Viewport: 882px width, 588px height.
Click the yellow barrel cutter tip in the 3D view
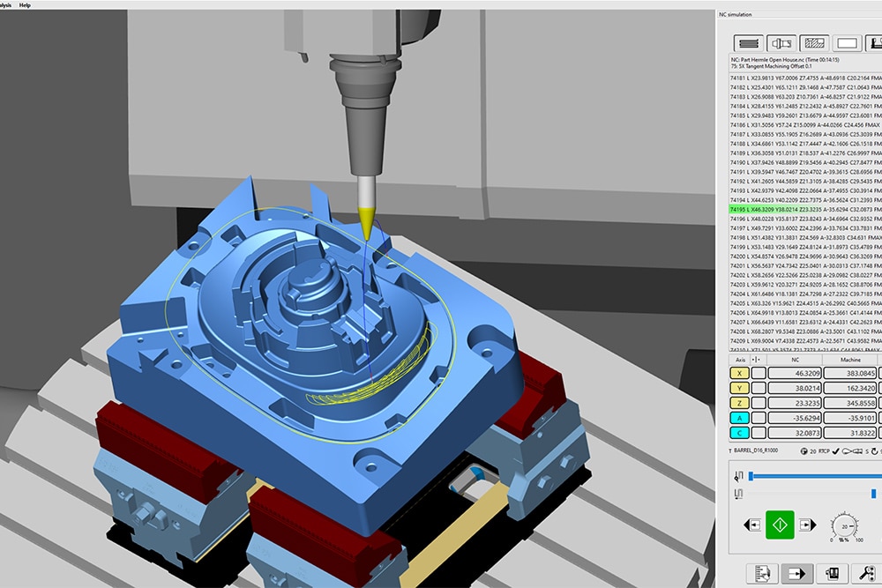(366, 223)
